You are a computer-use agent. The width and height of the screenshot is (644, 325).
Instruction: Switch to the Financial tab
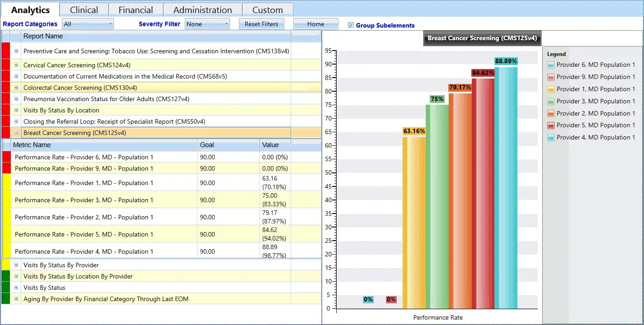pos(136,9)
